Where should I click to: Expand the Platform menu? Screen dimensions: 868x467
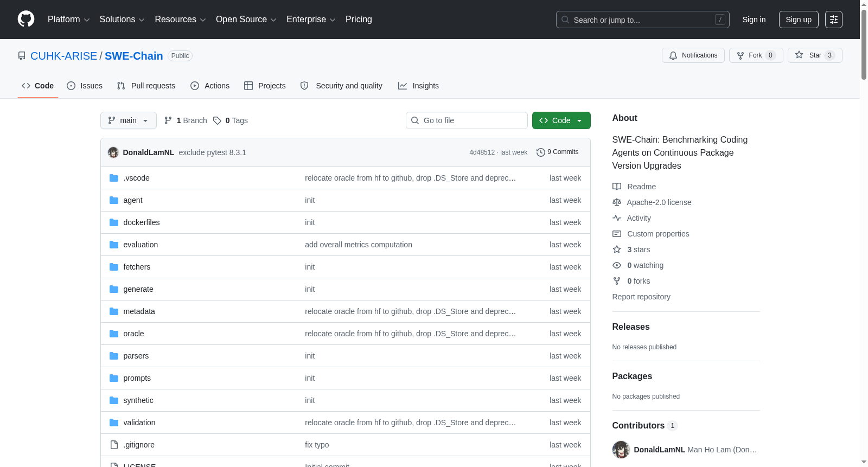pos(69,20)
